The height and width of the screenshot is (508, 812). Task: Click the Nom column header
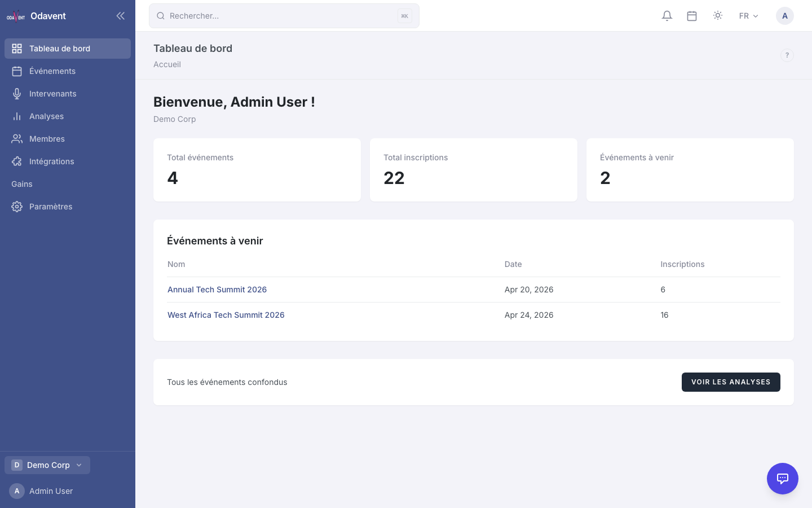176,264
